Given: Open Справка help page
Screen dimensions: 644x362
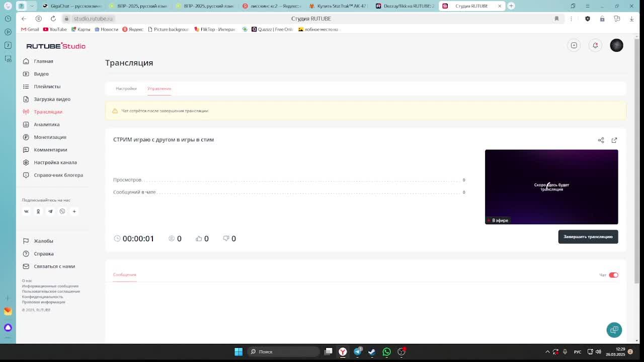Looking at the screenshot, I should click(43, 254).
